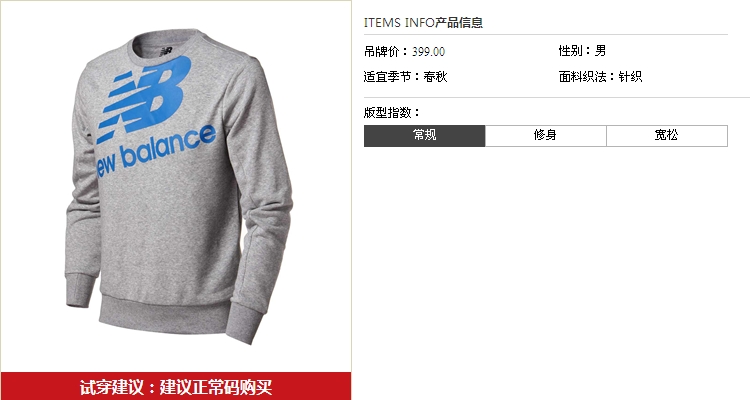The height and width of the screenshot is (400, 750).
Task: Select the 宽松 fit option
Action: pos(667,136)
